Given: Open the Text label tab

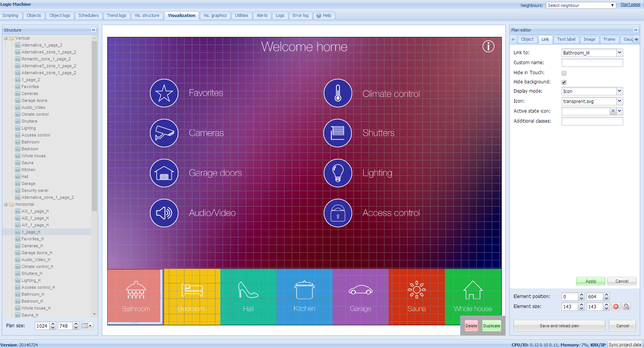Looking at the screenshot, I should (566, 39).
